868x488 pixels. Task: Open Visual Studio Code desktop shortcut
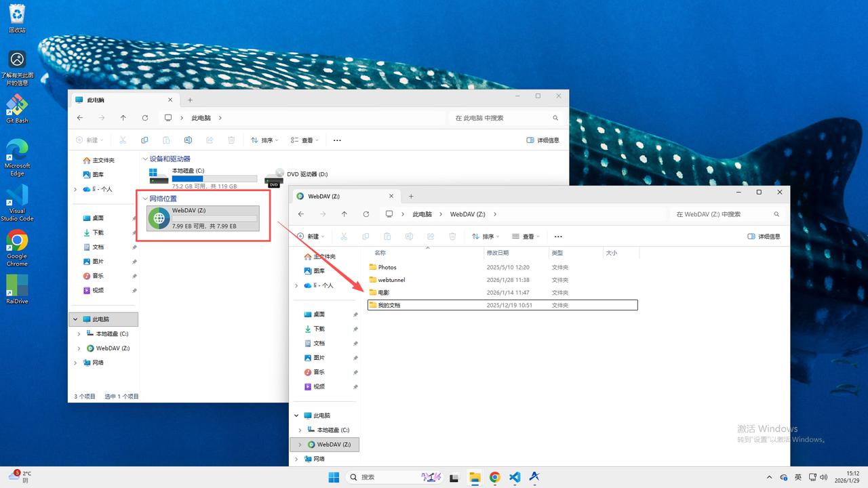click(17, 203)
